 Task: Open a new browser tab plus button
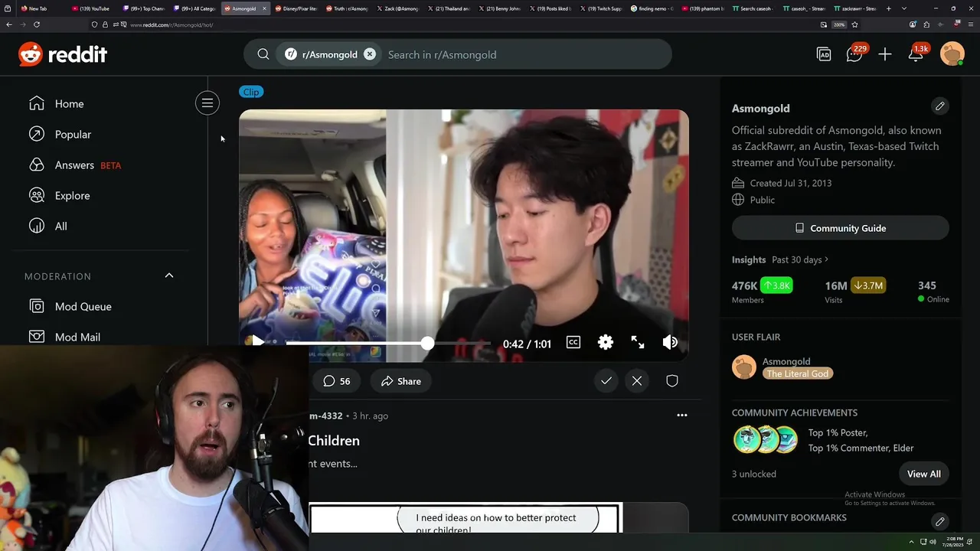pyautogui.click(x=887, y=8)
